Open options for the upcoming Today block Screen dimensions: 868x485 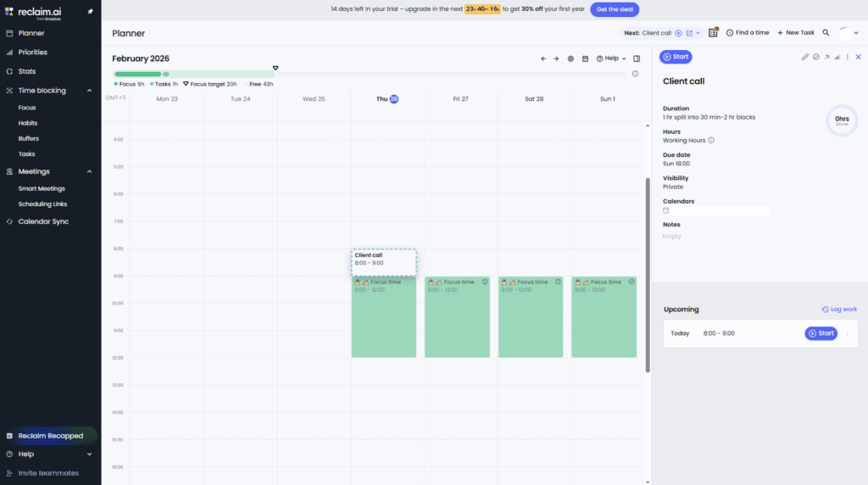(x=847, y=333)
